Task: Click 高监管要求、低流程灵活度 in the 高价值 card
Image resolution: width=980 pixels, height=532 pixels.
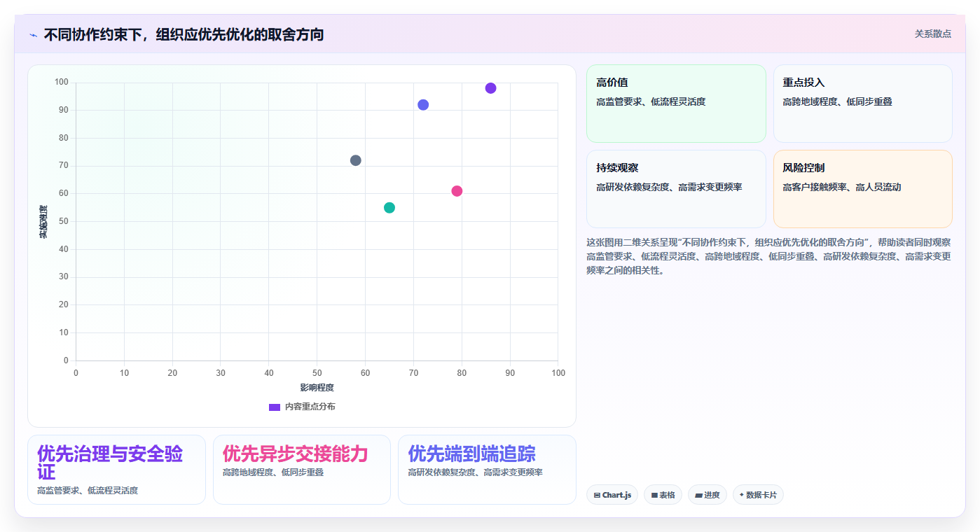Action: [x=651, y=101]
